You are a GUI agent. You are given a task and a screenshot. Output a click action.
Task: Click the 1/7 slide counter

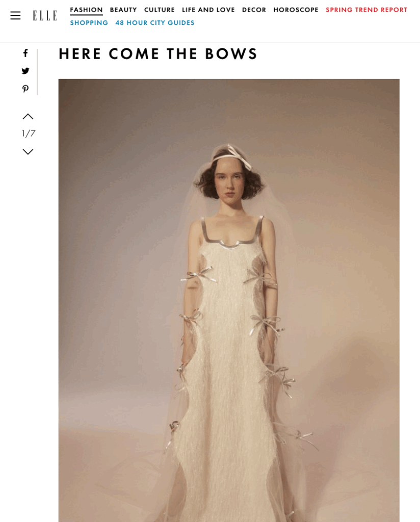pyautogui.click(x=29, y=134)
